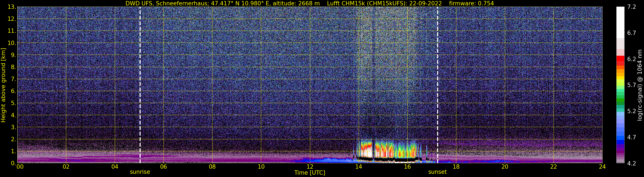The image size is (644, 177).
Task: Click the white band at the colorbar top
Action: [620, 22]
